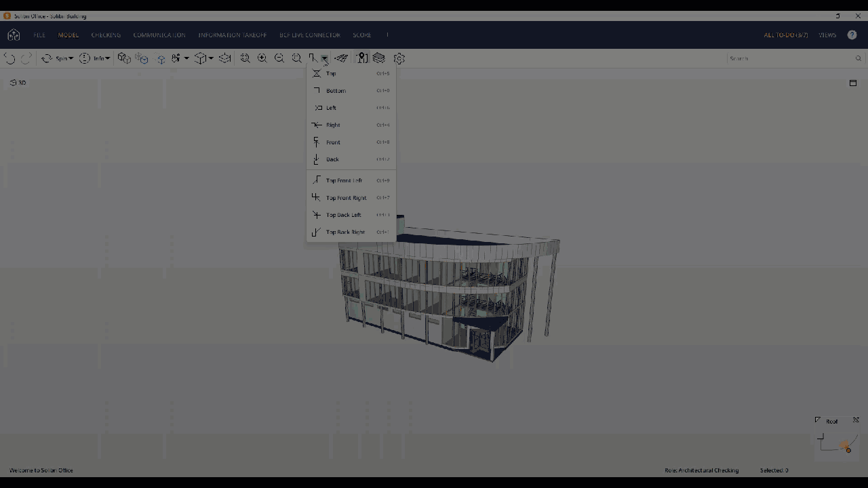The height and width of the screenshot is (488, 868).
Task: Open the CHECKING menu
Action: pyautogui.click(x=106, y=35)
